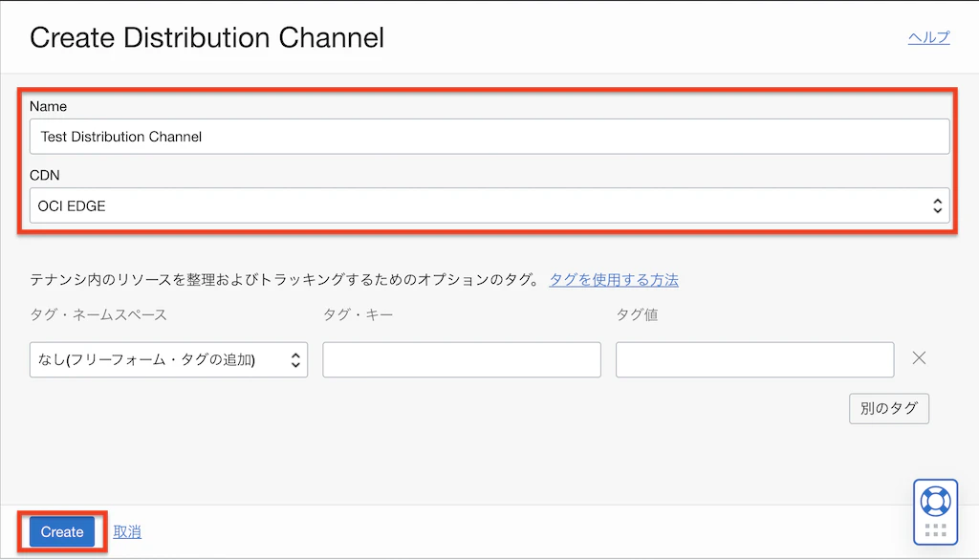Click the Create Distribution Channel heading
979x560 pixels.
tap(207, 37)
